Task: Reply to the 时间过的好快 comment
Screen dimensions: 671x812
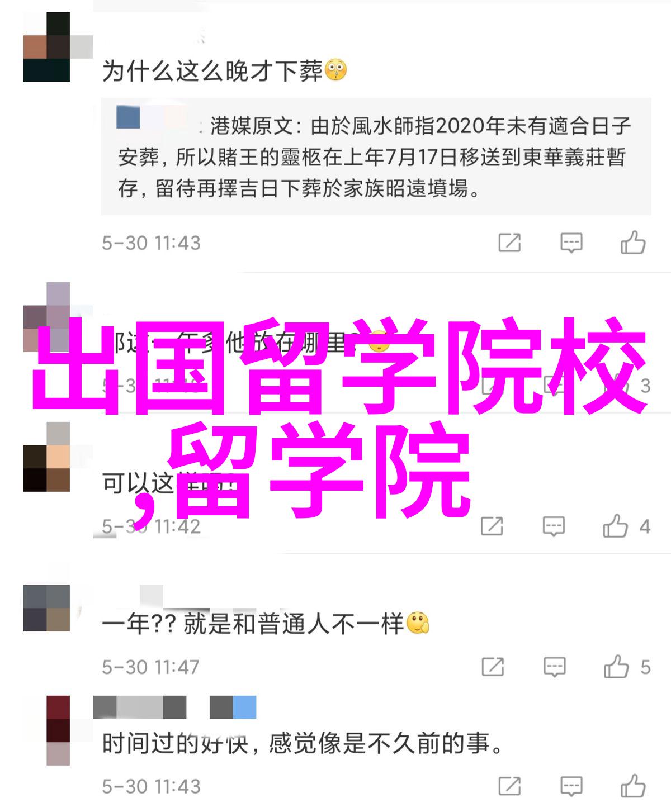Action: [x=571, y=787]
